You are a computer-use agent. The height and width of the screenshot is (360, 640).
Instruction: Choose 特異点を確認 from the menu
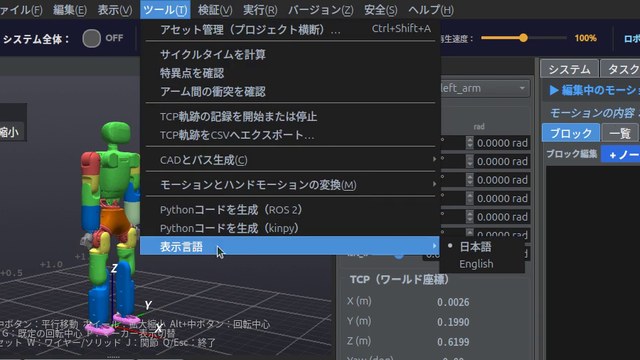[290, 73]
